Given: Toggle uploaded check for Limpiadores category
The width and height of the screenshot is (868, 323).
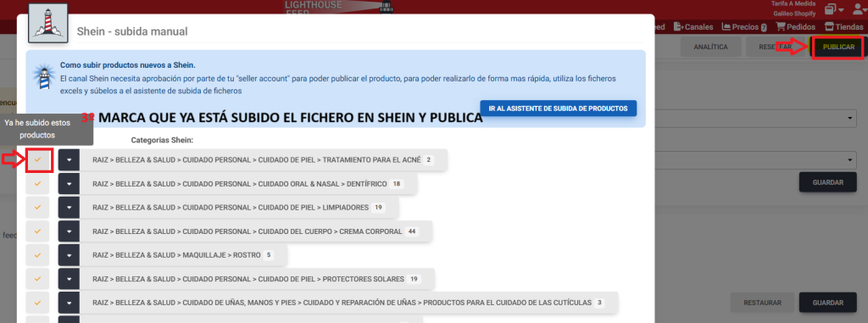Looking at the screenshot, I should (x=37, y=207).
